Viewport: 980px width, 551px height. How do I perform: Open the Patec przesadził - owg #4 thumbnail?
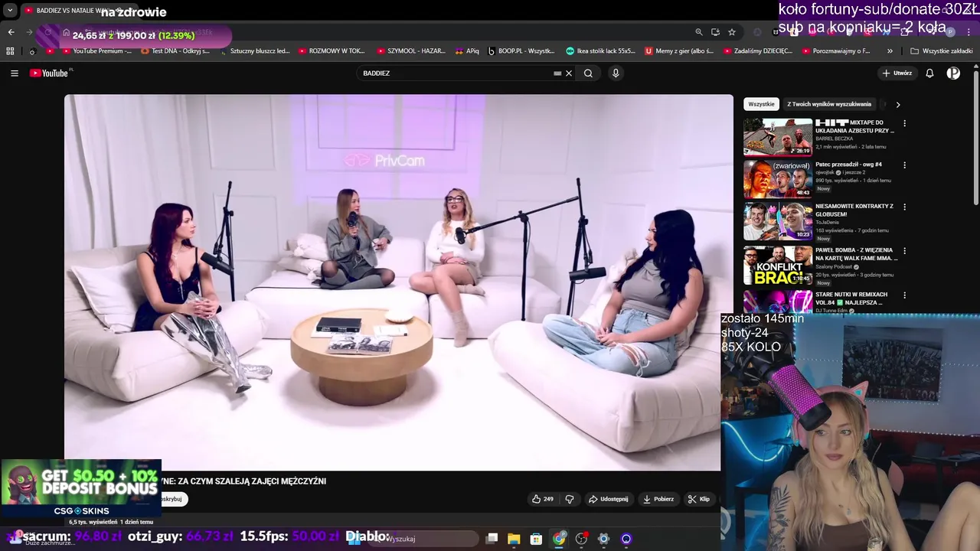[x=778, y=179]
